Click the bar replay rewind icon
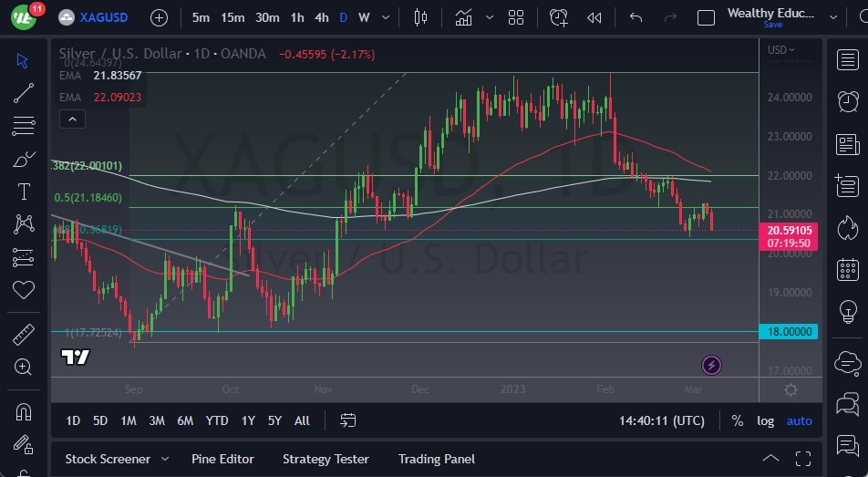868x477 pixels. 594,17
